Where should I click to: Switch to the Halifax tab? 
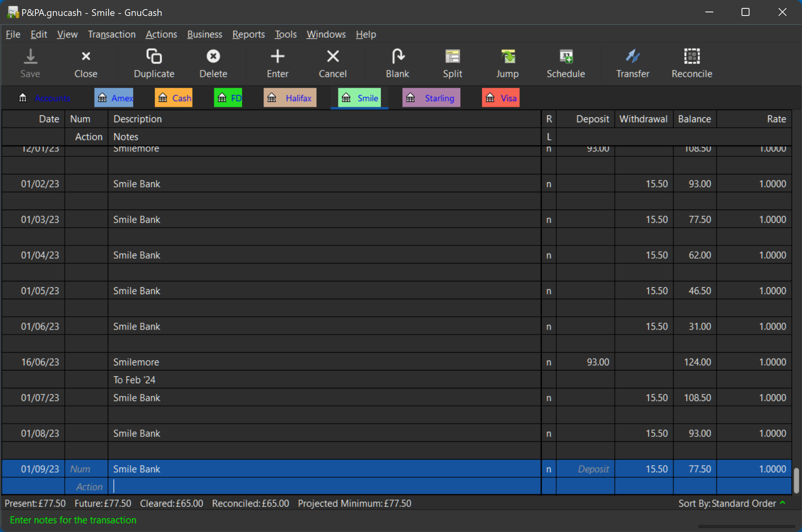290,98
